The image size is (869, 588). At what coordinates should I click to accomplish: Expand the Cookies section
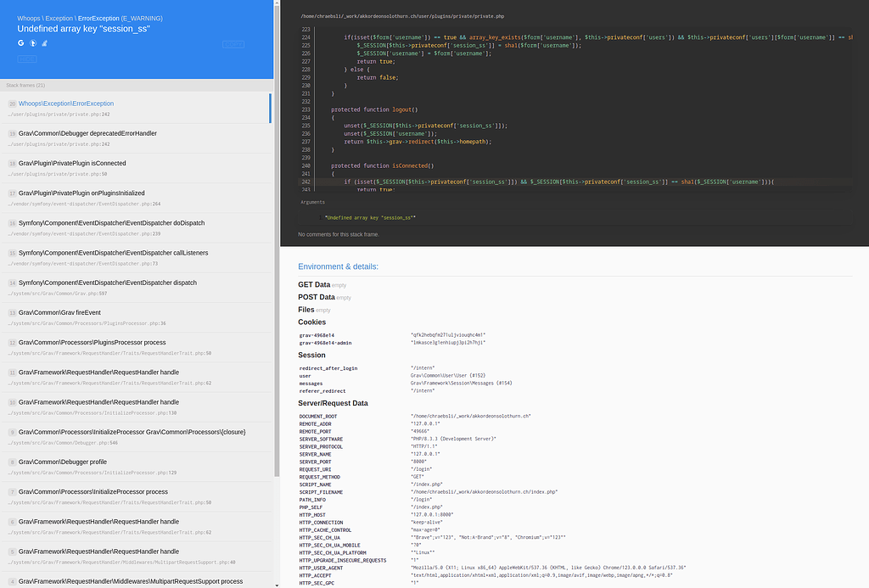pos(311,322)
